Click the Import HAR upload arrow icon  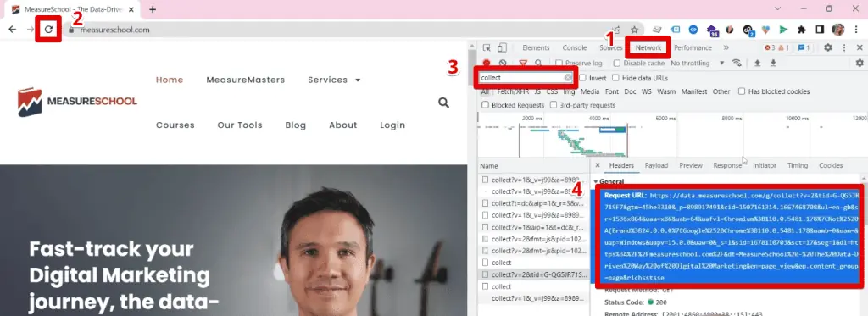click(757, 63)
